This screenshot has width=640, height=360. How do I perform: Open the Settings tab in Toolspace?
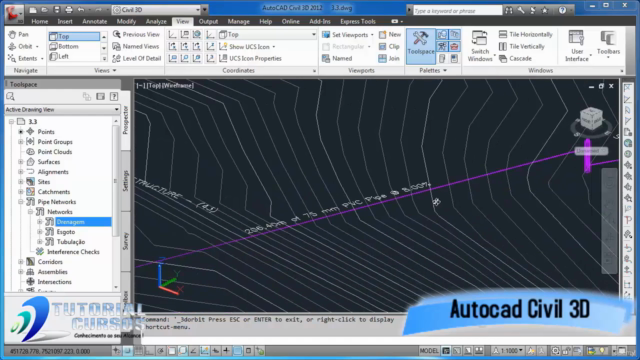coord(126,180)
